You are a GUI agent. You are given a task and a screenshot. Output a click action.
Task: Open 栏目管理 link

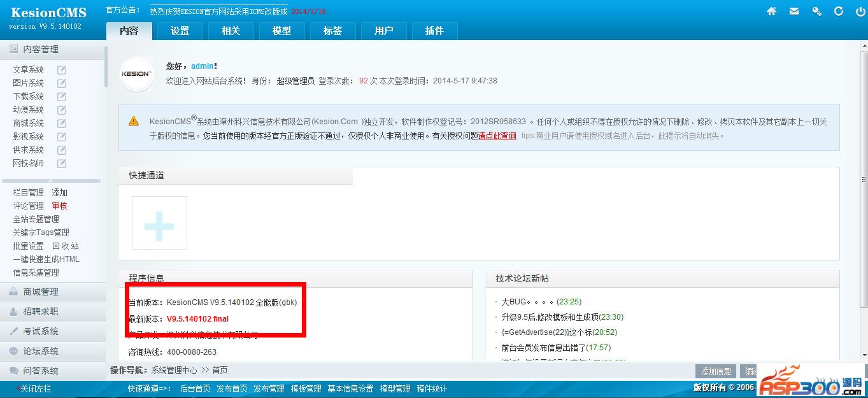pyautogui.click(x=29, y=192)
